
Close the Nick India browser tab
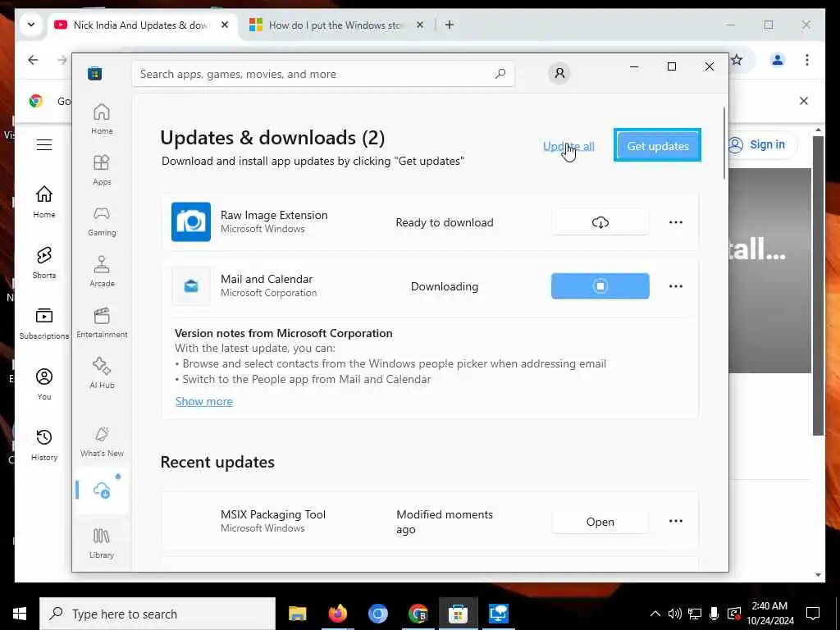click(225, 25)
